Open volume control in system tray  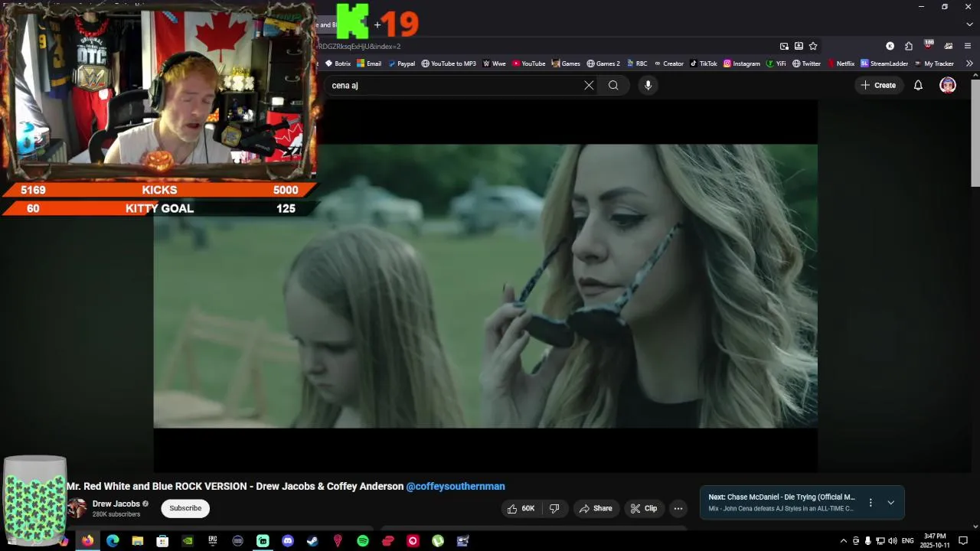[x=893, y=541]
